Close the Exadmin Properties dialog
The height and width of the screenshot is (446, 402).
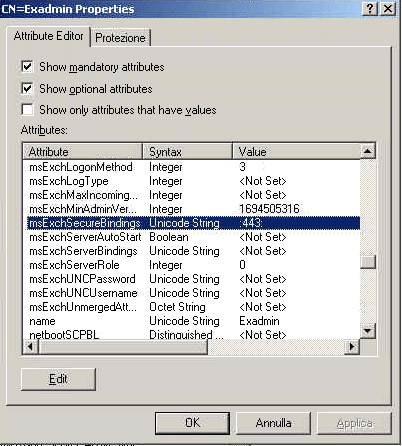pyautogui.click(x=388, y=8)
